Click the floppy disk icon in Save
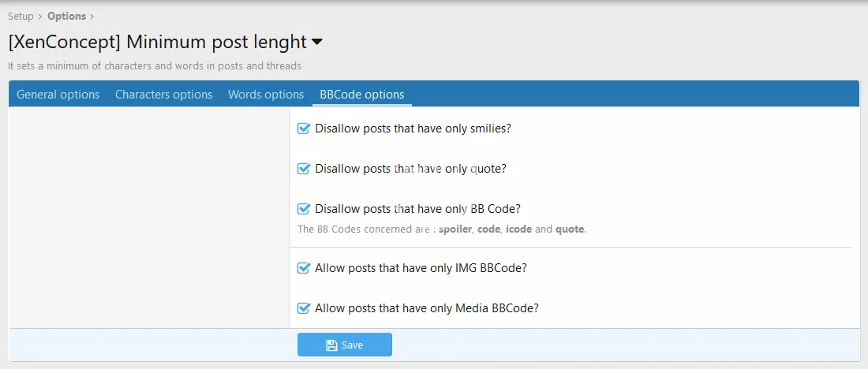868x369 pixels. pos(331,345)
